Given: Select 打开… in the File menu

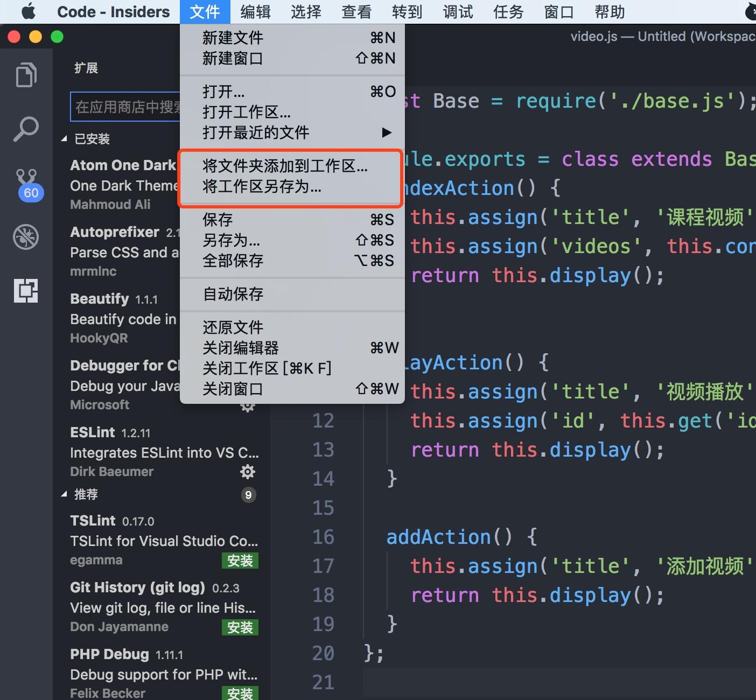Looking at the screenshot, I should click(292, 92).
